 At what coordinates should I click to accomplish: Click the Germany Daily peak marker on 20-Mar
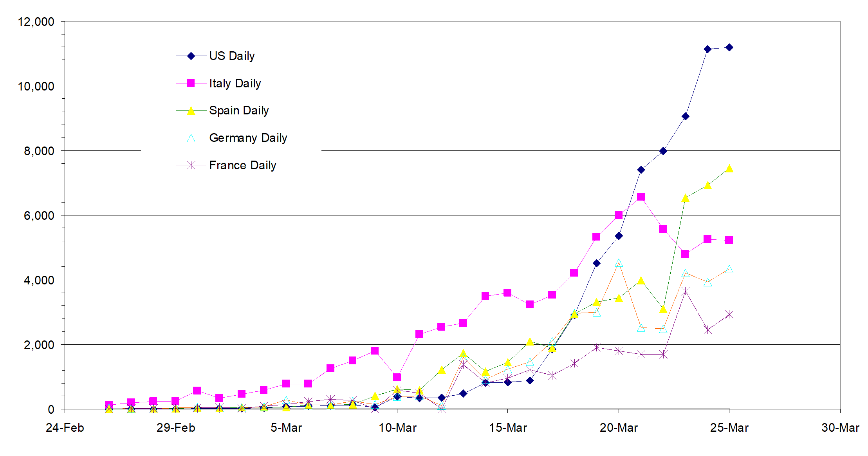pos(619,263)
